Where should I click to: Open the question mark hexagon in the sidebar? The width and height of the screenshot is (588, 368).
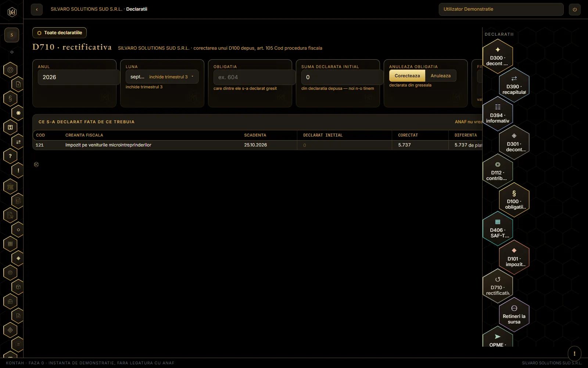point(10,156)
